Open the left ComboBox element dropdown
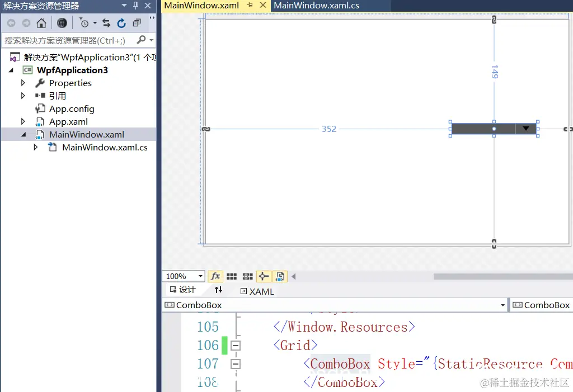This screenshot has height=392, width=573. click(503, 305)
